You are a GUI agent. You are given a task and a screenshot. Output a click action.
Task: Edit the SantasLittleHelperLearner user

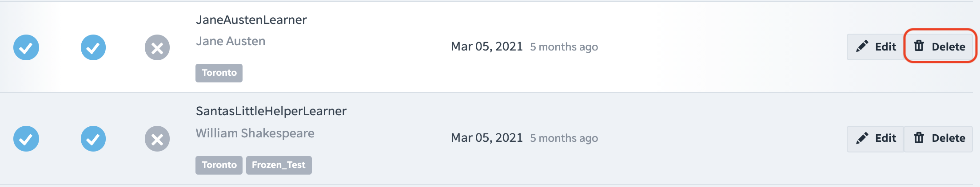875,139
